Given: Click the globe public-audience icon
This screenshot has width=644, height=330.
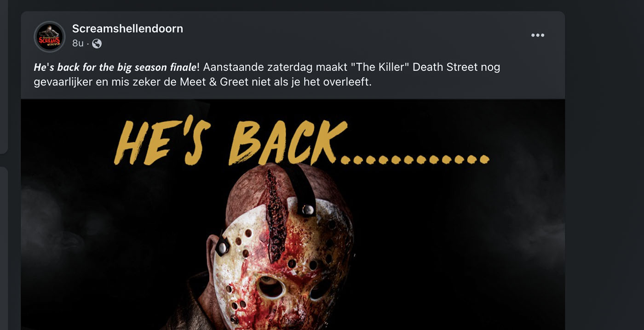Looking at the screenshot, I should click(97, 44).
